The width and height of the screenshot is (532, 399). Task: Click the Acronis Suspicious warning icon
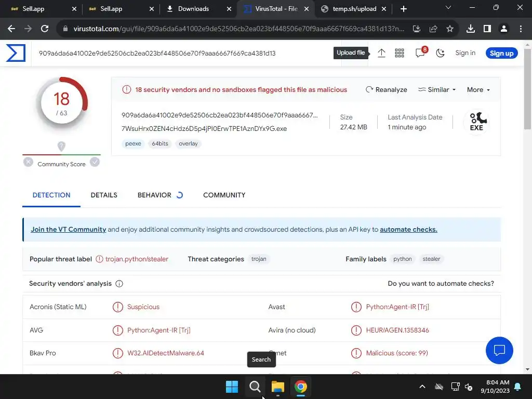[x=118, y=307]
